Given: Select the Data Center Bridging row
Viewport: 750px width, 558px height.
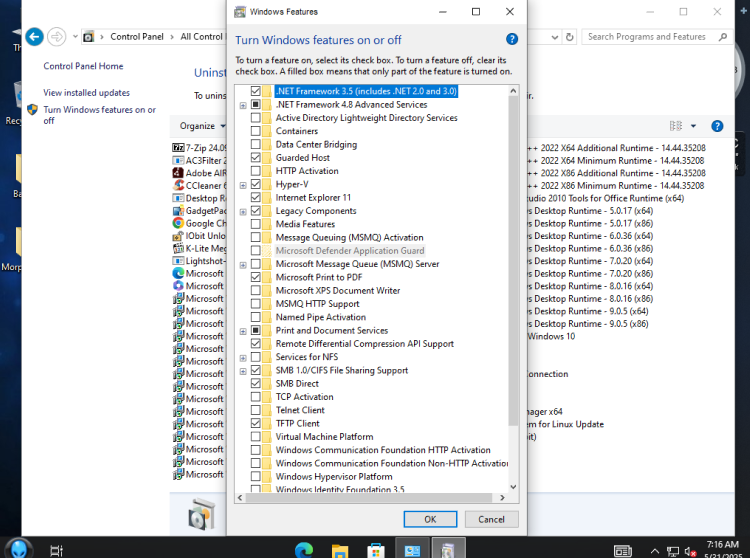Looking at the screenshot, I should coord(316,144).
